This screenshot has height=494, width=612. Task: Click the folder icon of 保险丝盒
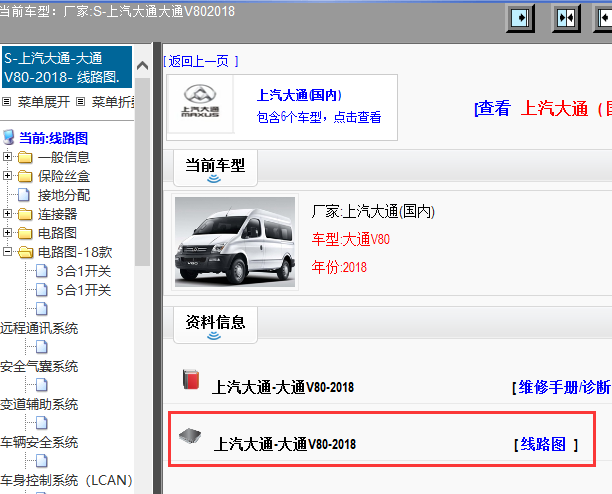[x=25, y=176]
